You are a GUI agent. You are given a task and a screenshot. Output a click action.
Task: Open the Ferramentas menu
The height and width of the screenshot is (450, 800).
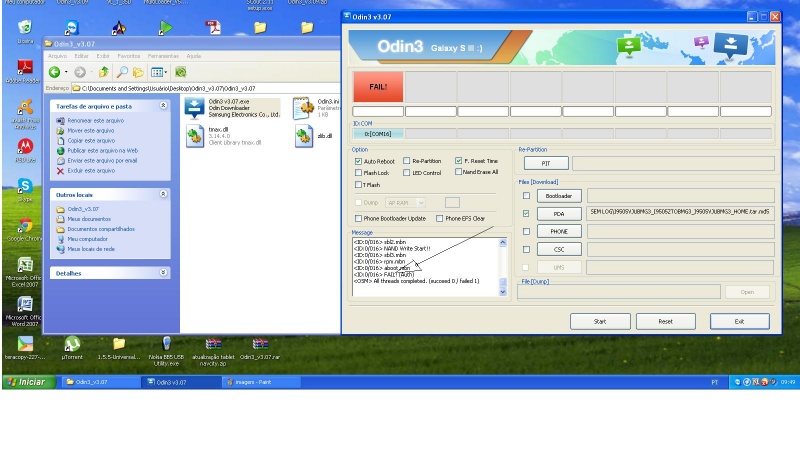(x=163, y=56)
